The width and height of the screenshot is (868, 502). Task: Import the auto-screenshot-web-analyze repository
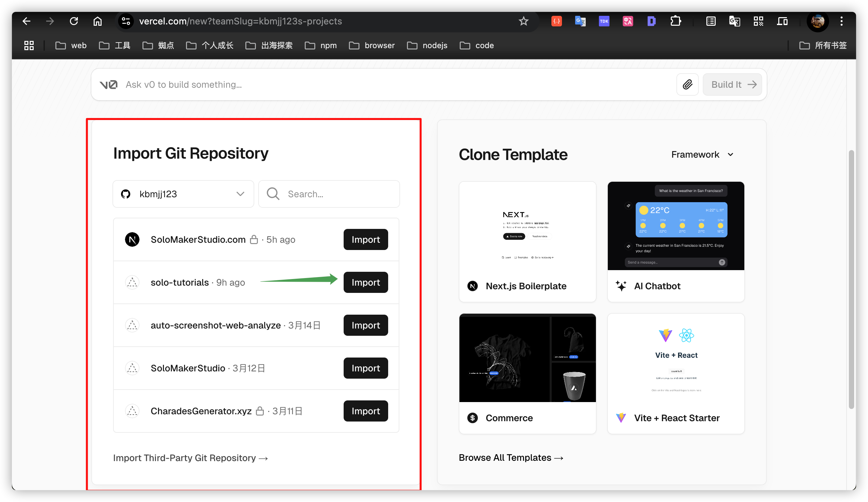(365, 325)
